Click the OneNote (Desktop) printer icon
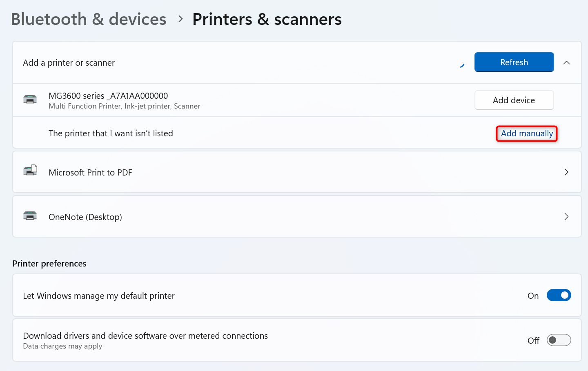Screen dimensions: 588x371 30,216
